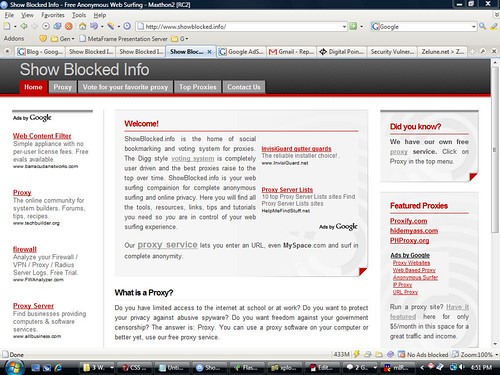Open the Zoom:100% dropdown in status bar
This screenshot has height=375, width=500.
(497, 354)
